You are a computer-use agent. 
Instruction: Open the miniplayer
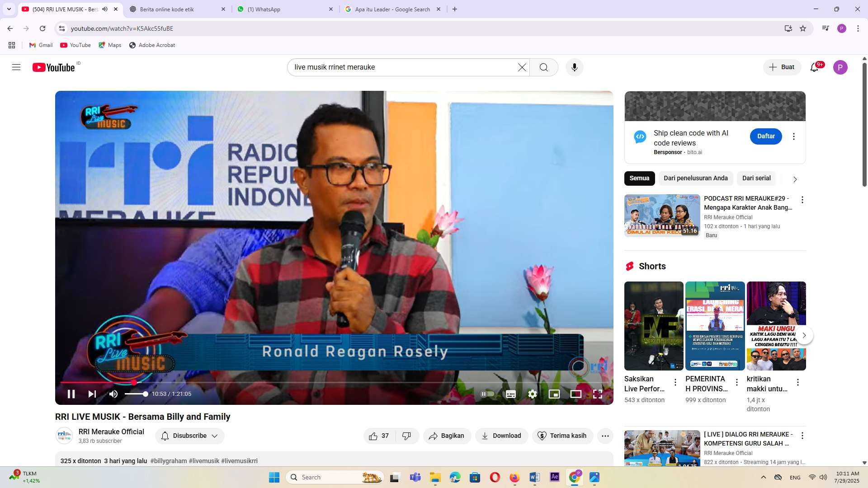(554, 394)
